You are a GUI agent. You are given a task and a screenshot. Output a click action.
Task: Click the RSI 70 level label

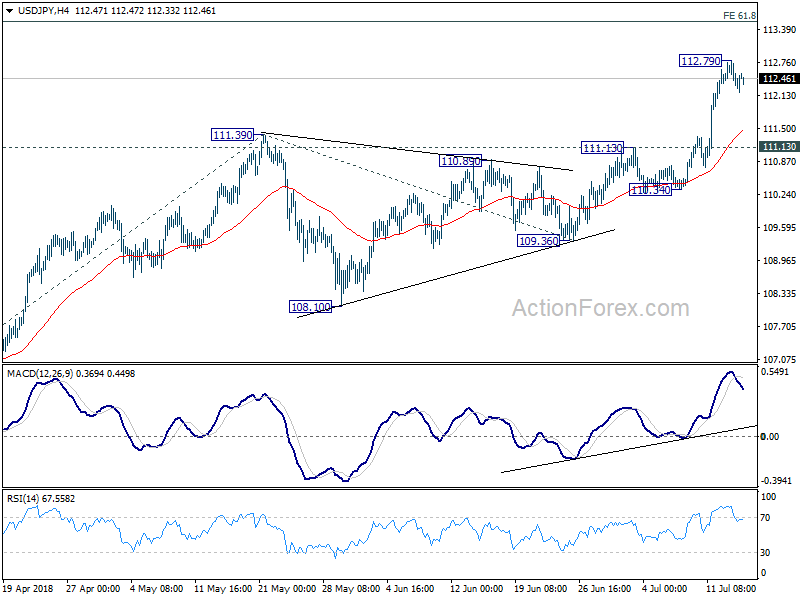click(x=765, y=518)
